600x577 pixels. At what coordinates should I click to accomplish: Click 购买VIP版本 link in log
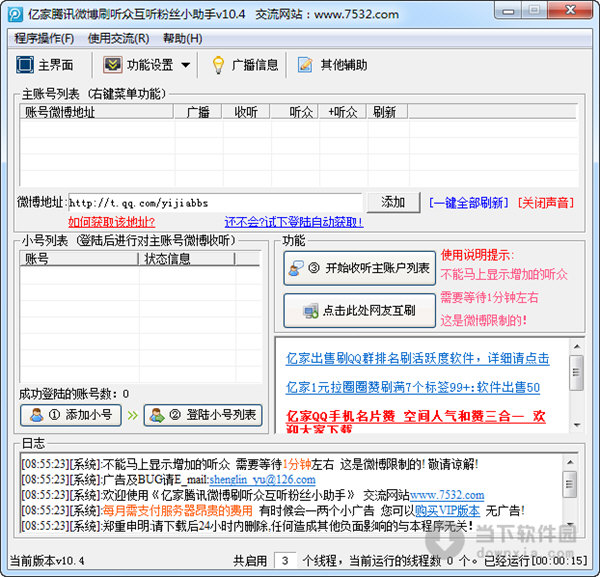(447, 510)
